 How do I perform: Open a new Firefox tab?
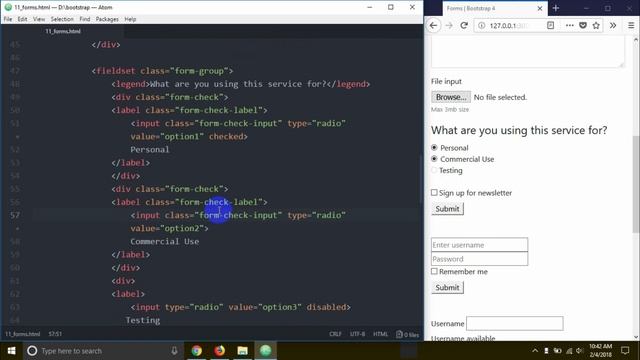(x=556, y=8)
